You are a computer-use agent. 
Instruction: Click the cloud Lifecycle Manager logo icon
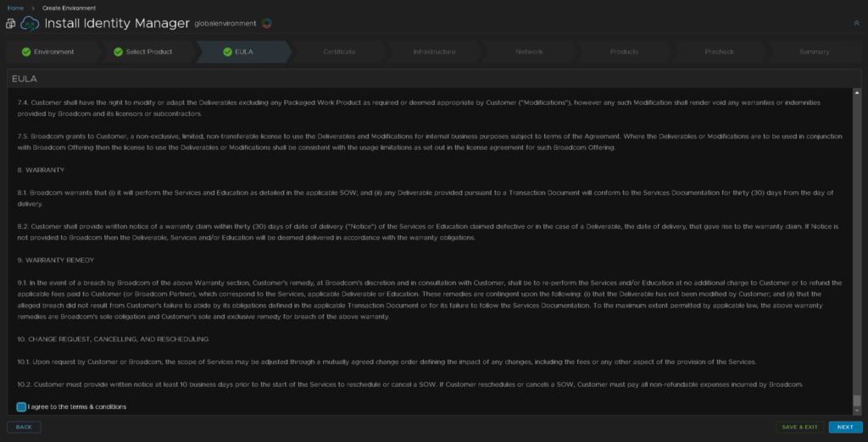30,24
